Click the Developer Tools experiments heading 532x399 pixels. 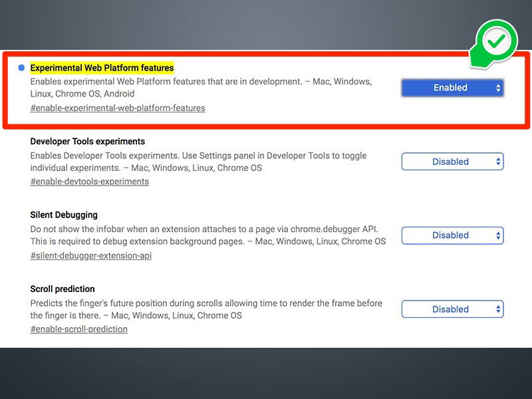(88, 142)
